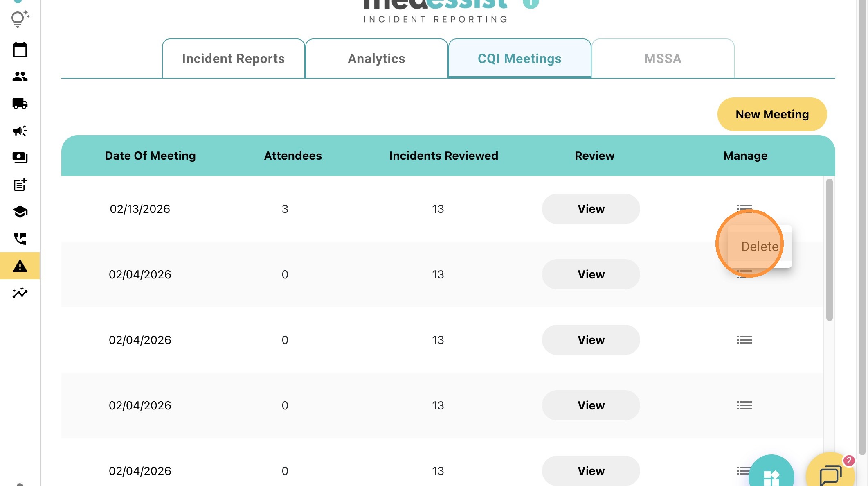Open the chat bubble with badge 2
The image size is (868, 486).
[830, 474]
